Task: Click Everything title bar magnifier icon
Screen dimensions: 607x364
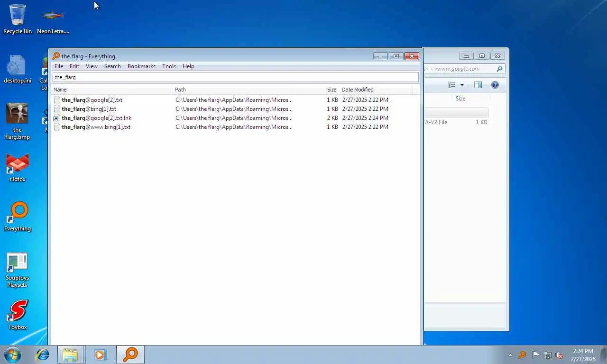Action: click(56, 56)
